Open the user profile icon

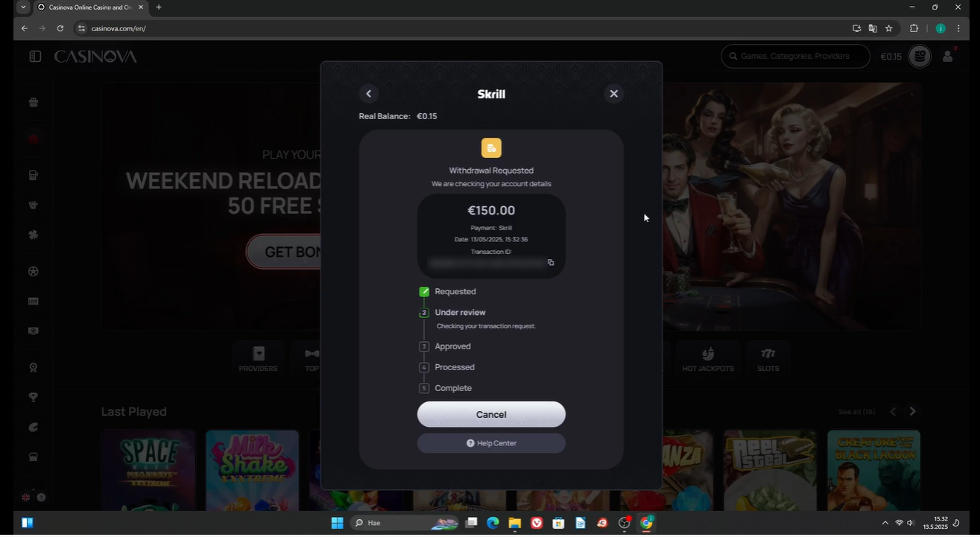[948, 57]
